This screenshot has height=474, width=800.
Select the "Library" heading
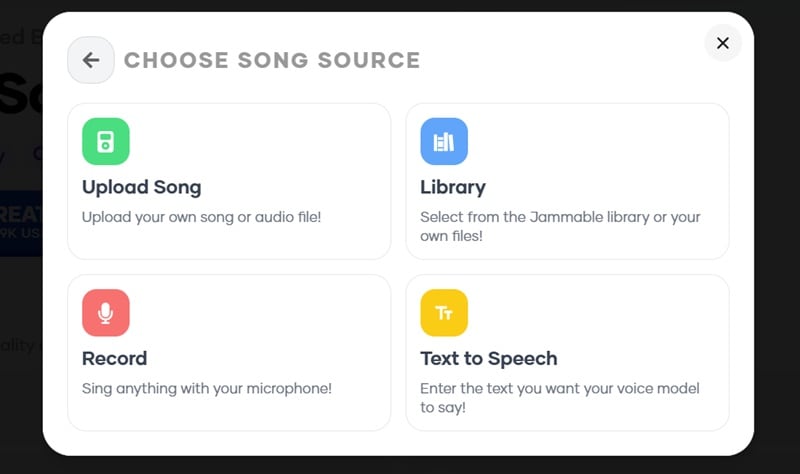pos(453,187)
